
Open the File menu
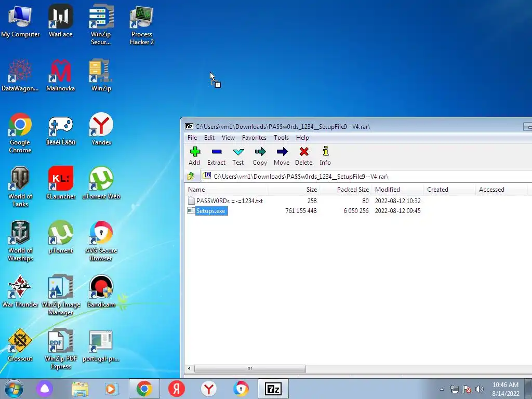192,137
